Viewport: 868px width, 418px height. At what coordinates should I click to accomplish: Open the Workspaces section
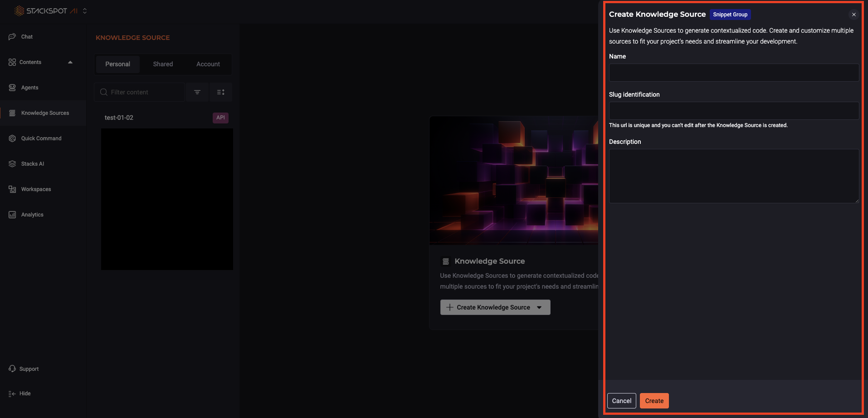35,189
